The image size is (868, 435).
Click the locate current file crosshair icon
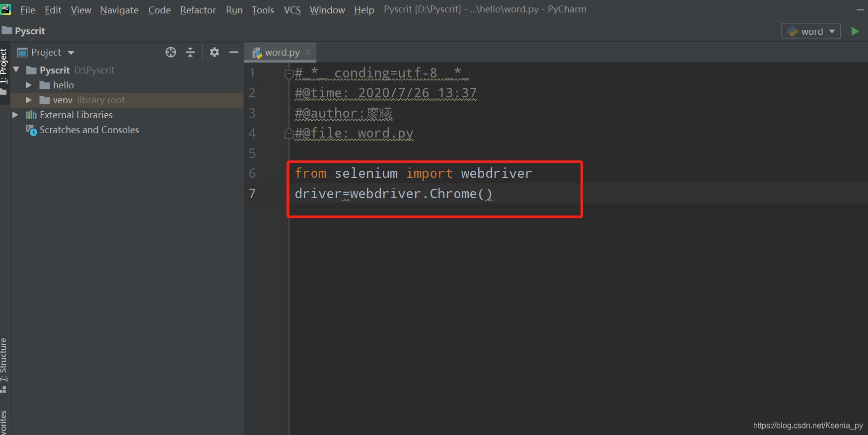point(171,52)
